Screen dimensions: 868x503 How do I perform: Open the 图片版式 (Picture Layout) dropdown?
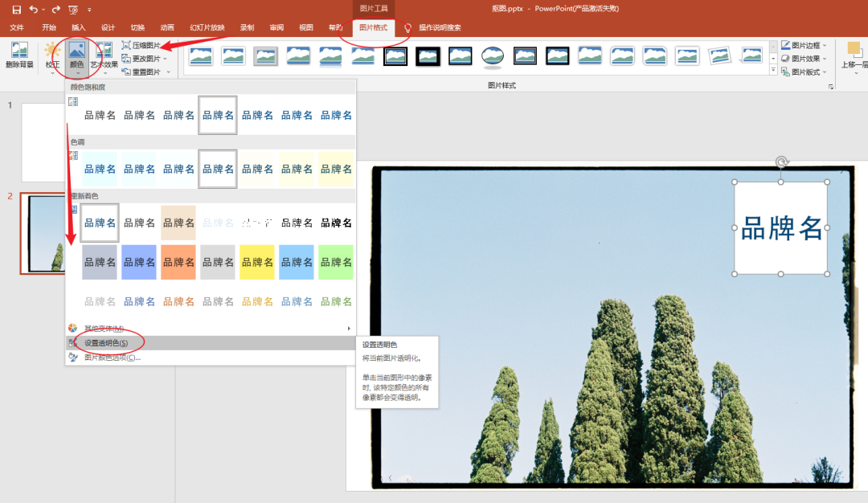(804, 72)
